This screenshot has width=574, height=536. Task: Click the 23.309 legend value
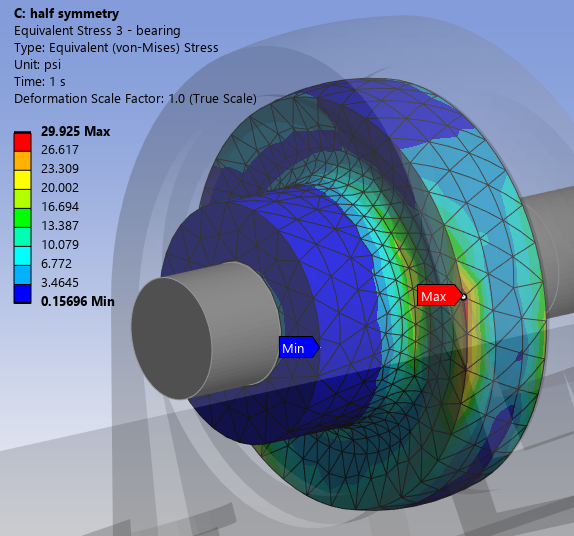60,168
